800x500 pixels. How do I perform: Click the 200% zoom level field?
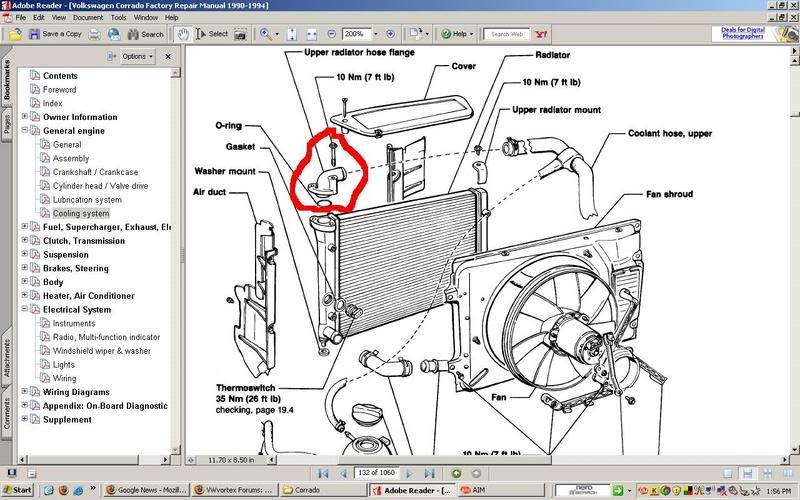(x=356, y=34)
